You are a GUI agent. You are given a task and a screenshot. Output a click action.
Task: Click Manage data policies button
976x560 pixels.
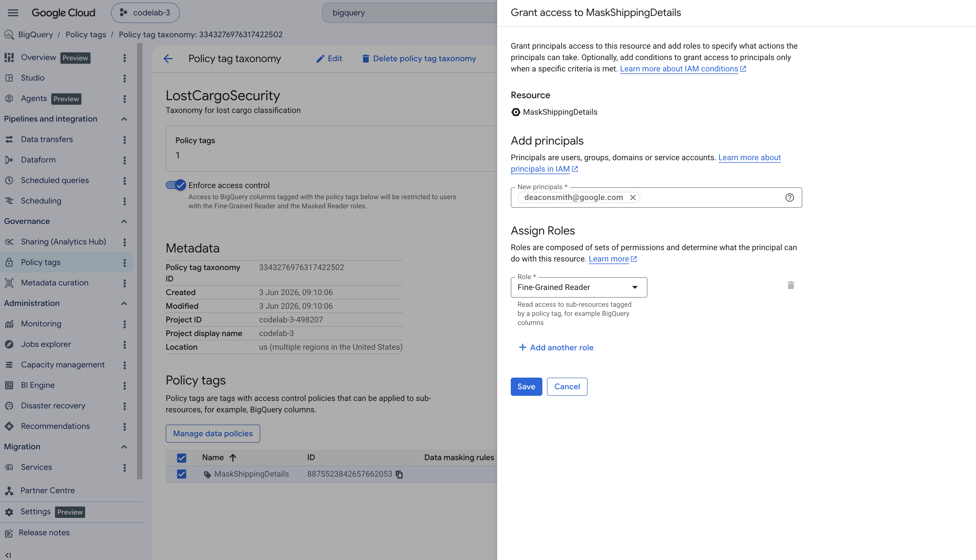click(x=213, y=433)
